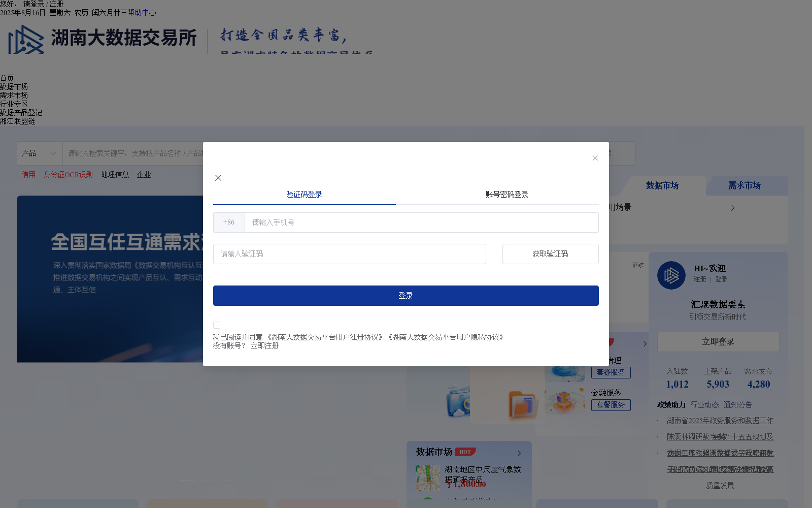Focus the 请输入手机号 phone input
This screenshot has height=508, width=812.
[x=421, y=223]
